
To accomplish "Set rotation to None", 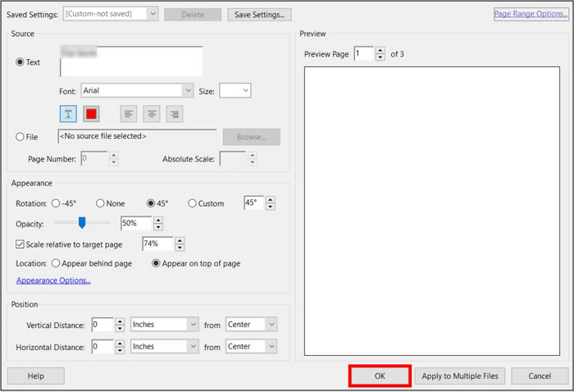I will tap(100, 203).
